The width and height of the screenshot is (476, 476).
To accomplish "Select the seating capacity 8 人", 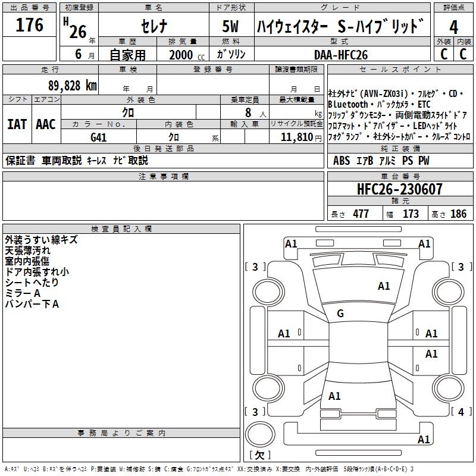I will point(255,112).
